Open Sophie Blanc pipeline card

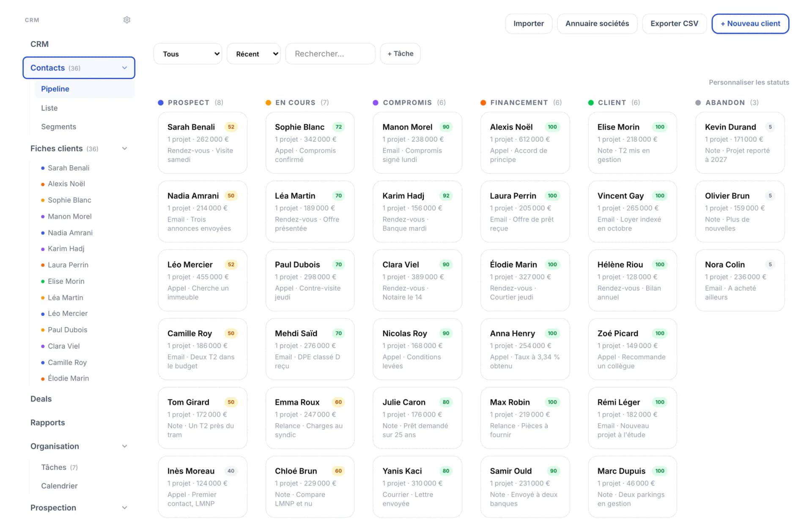[310, 143]
